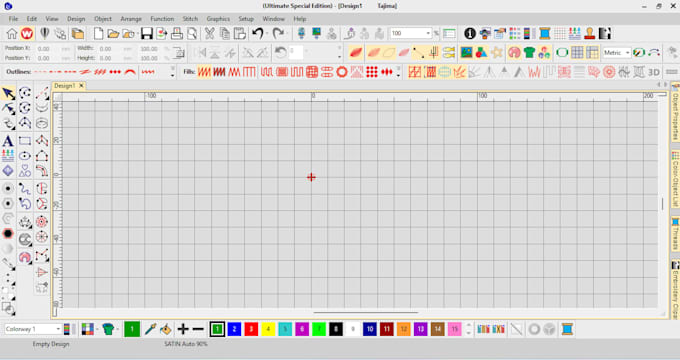This screenshot has width=680, height=360.
Task: Select blue color swatch 2
Action: coord(234,329)
